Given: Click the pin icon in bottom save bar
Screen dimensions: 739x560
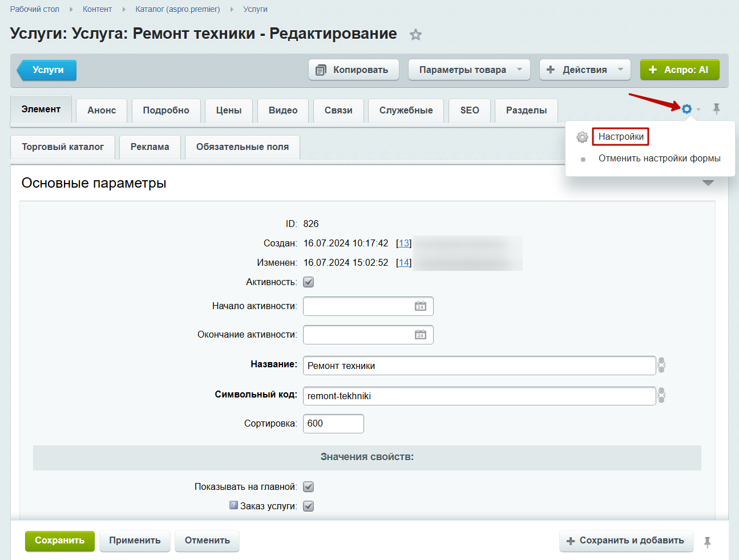Looking at the screenshot, I should click(x=707, y=542).
